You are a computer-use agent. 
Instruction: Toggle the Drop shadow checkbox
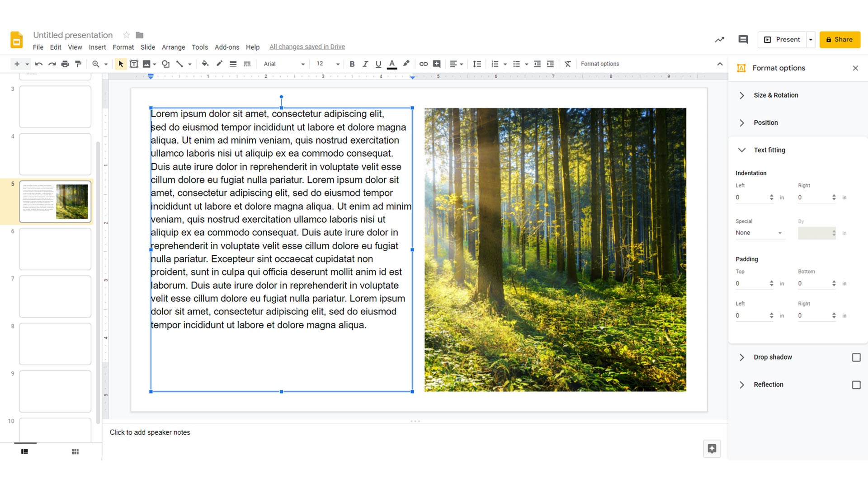(x=855, y=357)
